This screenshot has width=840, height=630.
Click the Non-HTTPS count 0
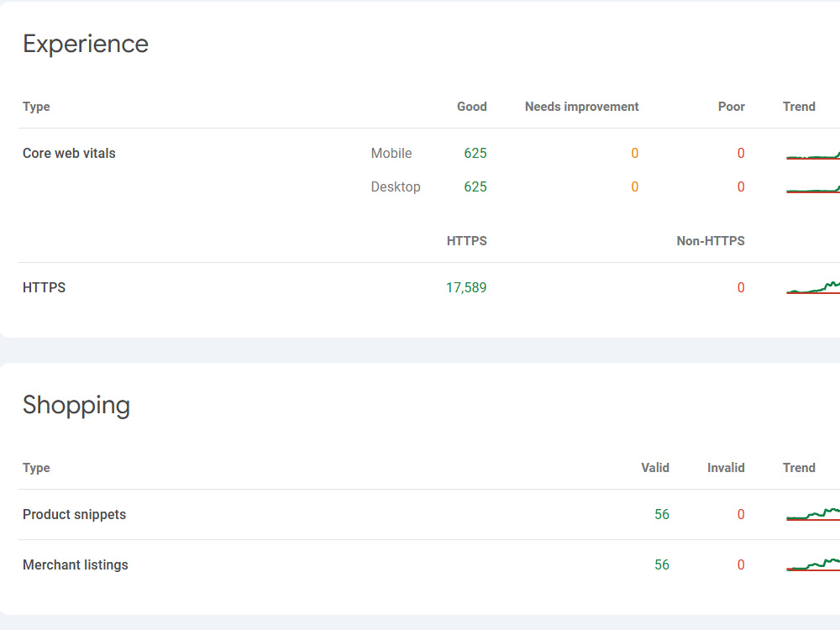tap(741, 287)
